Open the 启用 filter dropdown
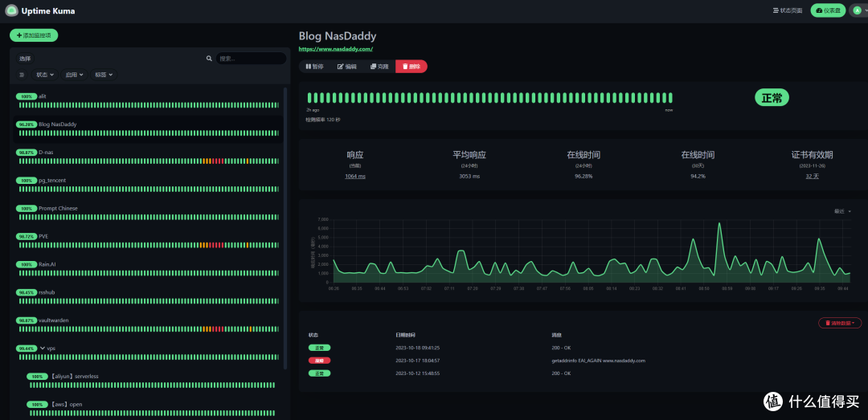 (74, 75)
